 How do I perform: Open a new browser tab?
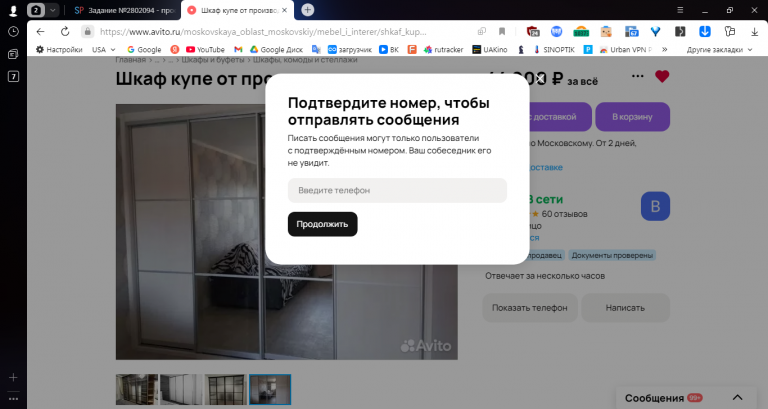point(308,10)
